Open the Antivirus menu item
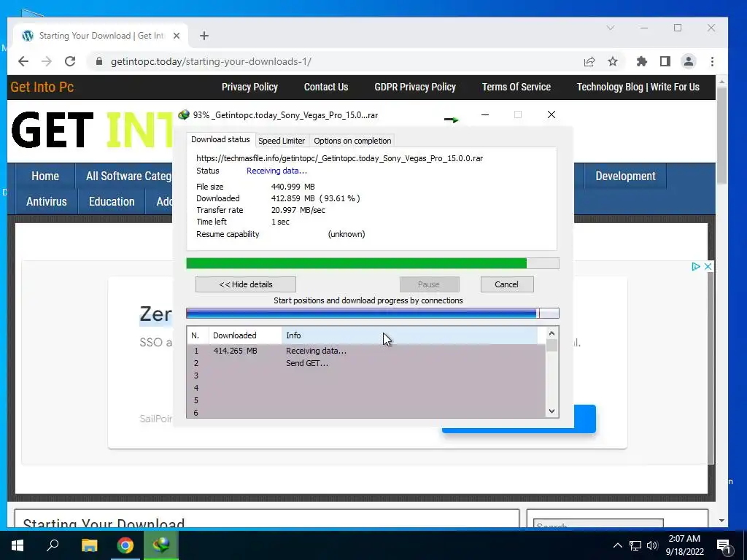747x560 pixels. [46, 201]
